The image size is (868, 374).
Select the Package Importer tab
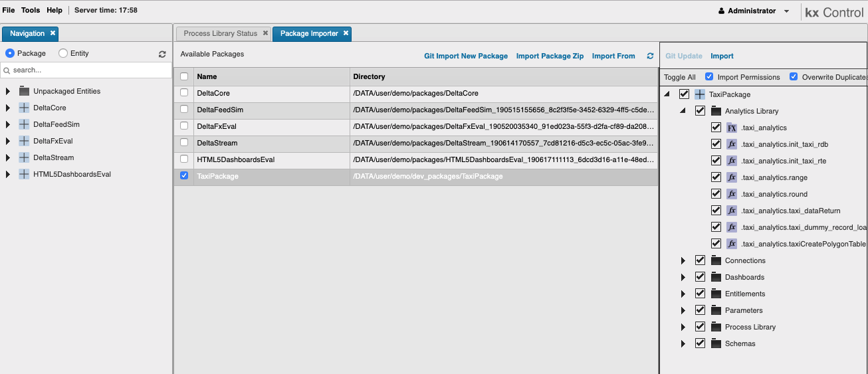[309, 33]
